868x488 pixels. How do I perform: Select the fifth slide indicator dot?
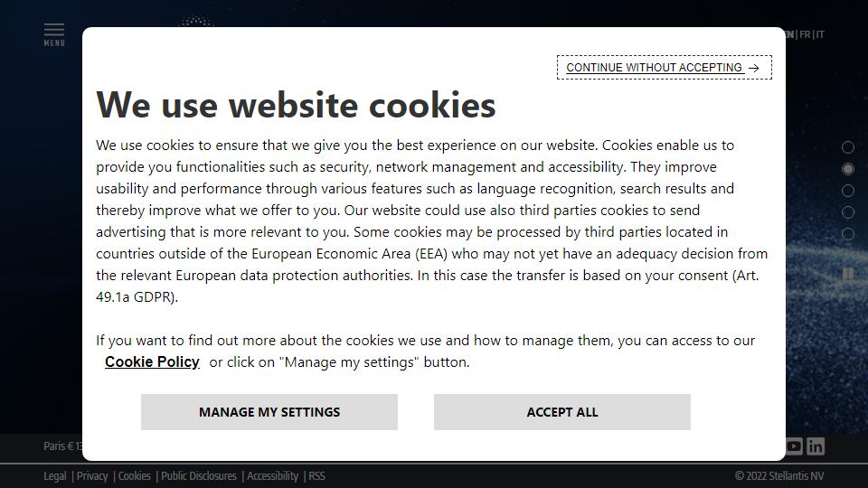coord(848,234)
